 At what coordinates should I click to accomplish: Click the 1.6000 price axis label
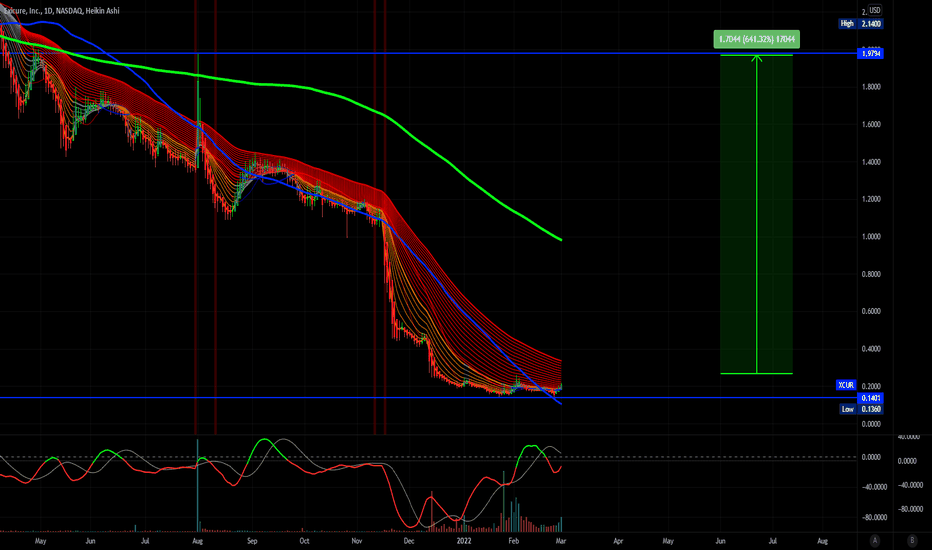pos(871,124)
